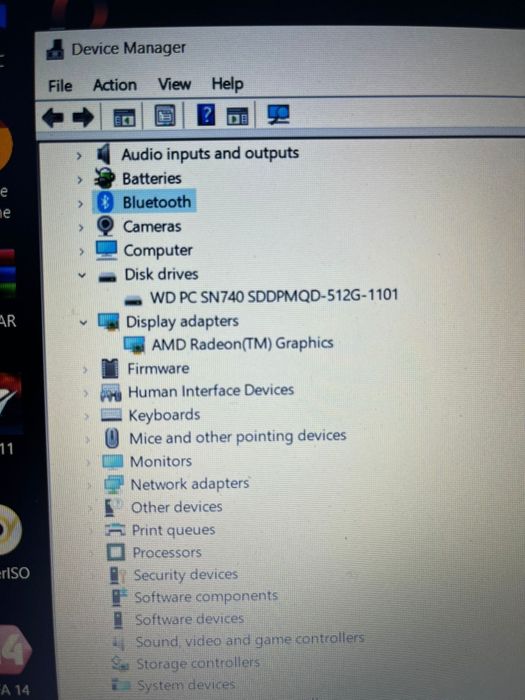Click the Device Manager title bar icon
This screenshot has height=700, width=525.
(55, 50)
